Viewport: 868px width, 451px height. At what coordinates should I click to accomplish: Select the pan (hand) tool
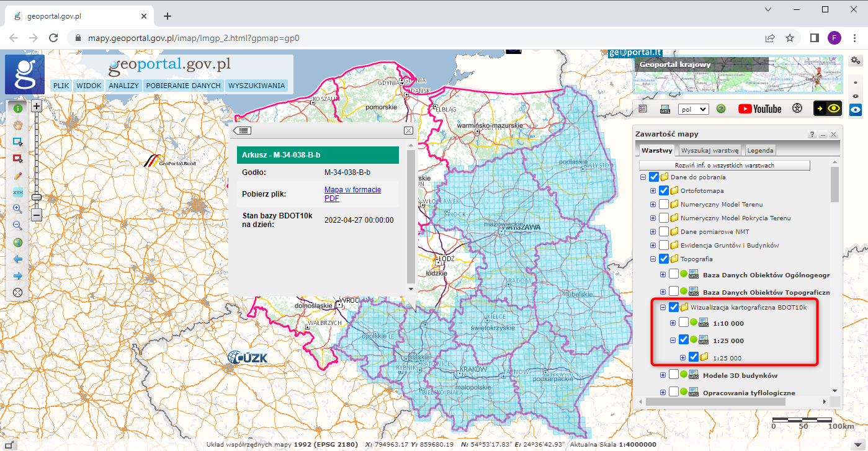tap(18, 125)
